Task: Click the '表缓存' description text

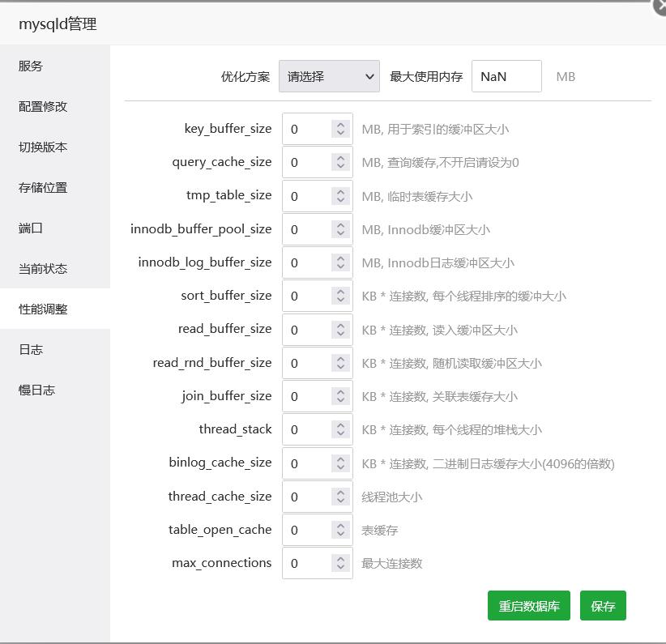Action: click(x=380, y=530)
